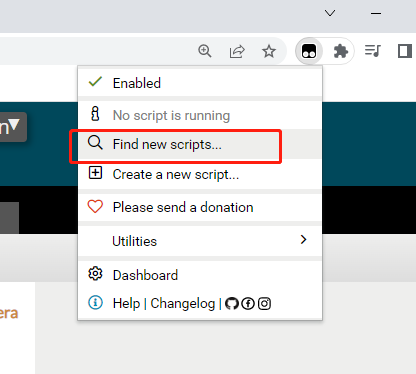416x374 pixels.
Task: Open the Extensions puzzle piece menu
Action: pyautogui.click(x=341, y=51)
